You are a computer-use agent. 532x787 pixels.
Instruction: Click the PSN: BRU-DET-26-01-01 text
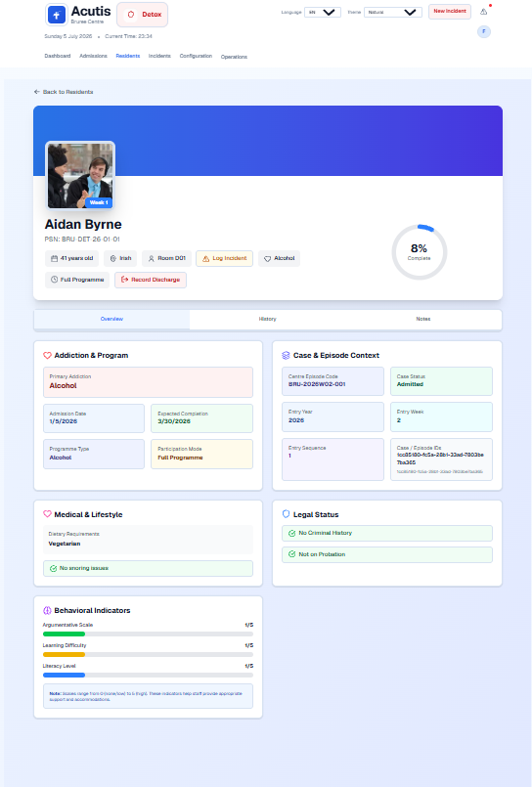tap(82, 240)
